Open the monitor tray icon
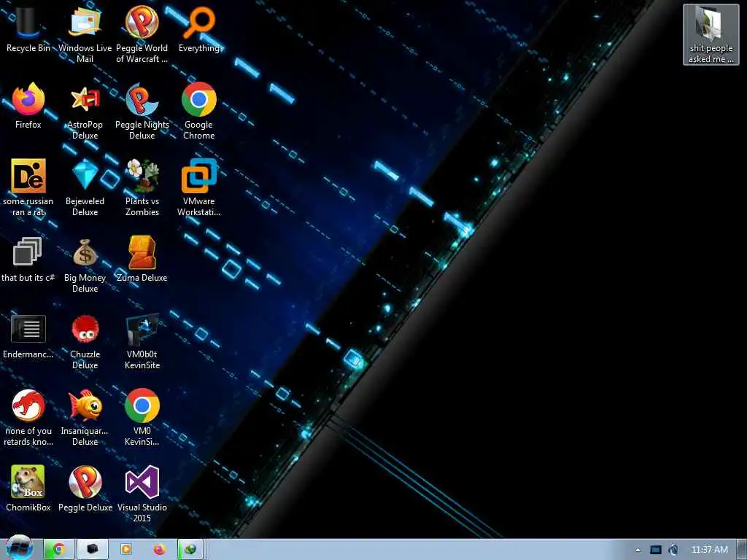Image resolution: width=747 pixels, height=560 pixels. pyautogui.click(x=656, y=550)
